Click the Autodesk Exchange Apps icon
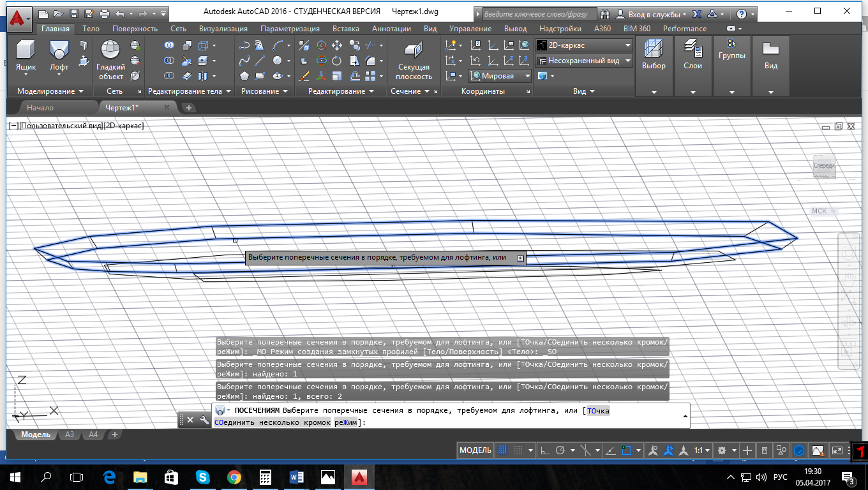The height and width of the screenshot is (490, 868). [697, 13]
